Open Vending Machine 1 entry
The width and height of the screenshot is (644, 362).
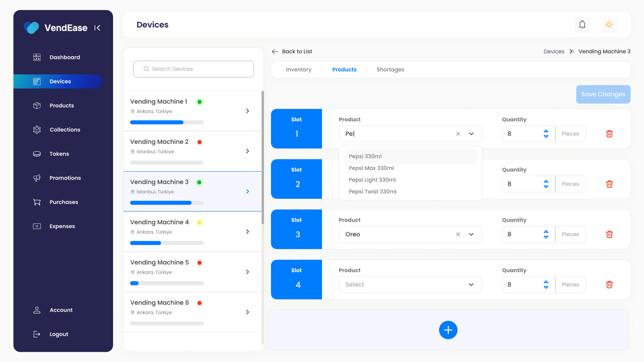[x=193, y=111]
